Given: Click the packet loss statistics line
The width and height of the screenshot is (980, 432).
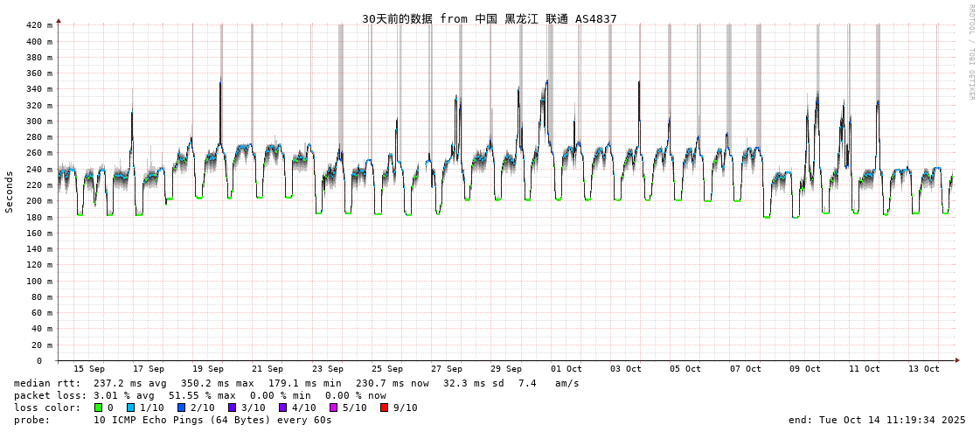Looking at the screenshot, I should tap(200, 395).
